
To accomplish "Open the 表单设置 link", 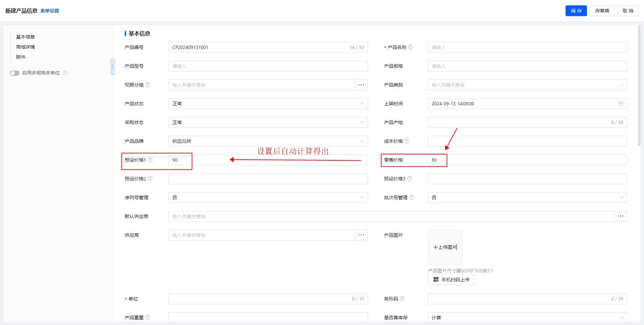I will 50,11.
